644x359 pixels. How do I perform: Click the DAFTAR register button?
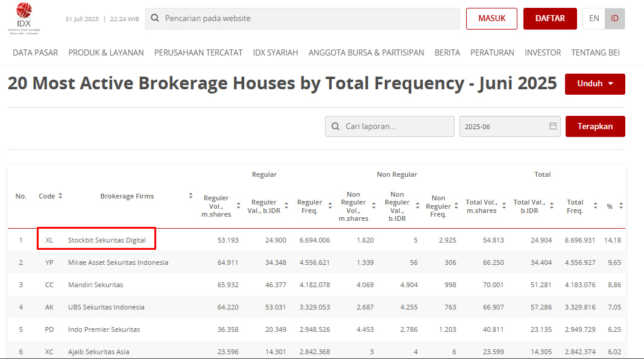pyautogui.click(x=550, y=19)
